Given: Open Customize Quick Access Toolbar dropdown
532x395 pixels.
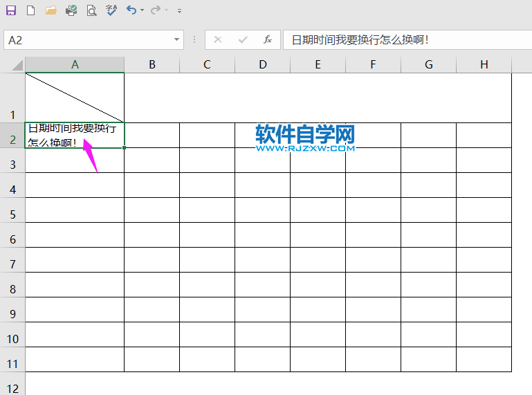Looking at the screenshot, I should coord(179,11).
